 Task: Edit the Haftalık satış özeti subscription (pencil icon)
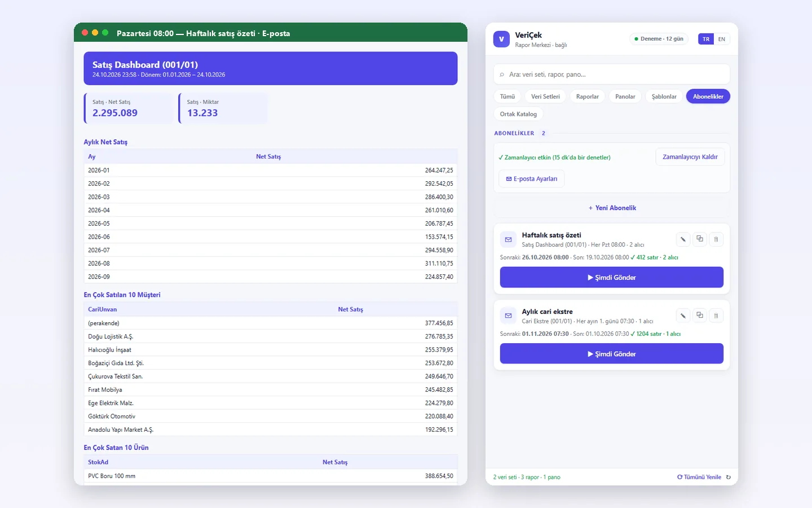pyautogui.click(x=683, y=239)
